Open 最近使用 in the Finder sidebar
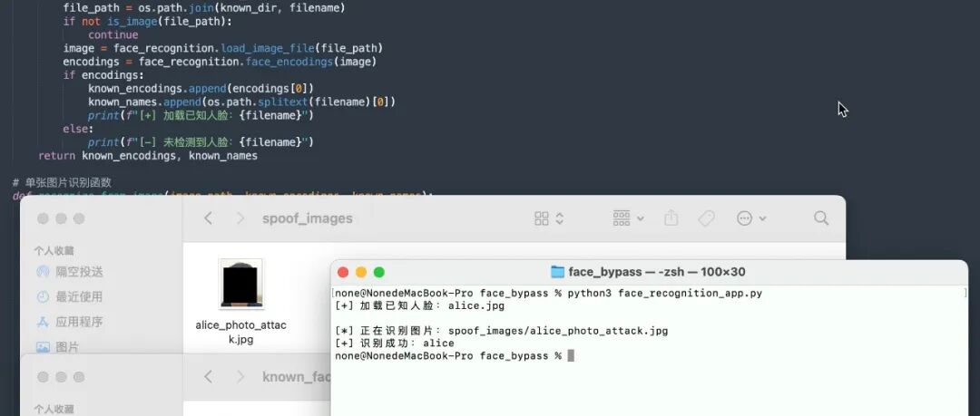Image resolution: width=980 pixels, height=416 pixels. pos(69,296)
